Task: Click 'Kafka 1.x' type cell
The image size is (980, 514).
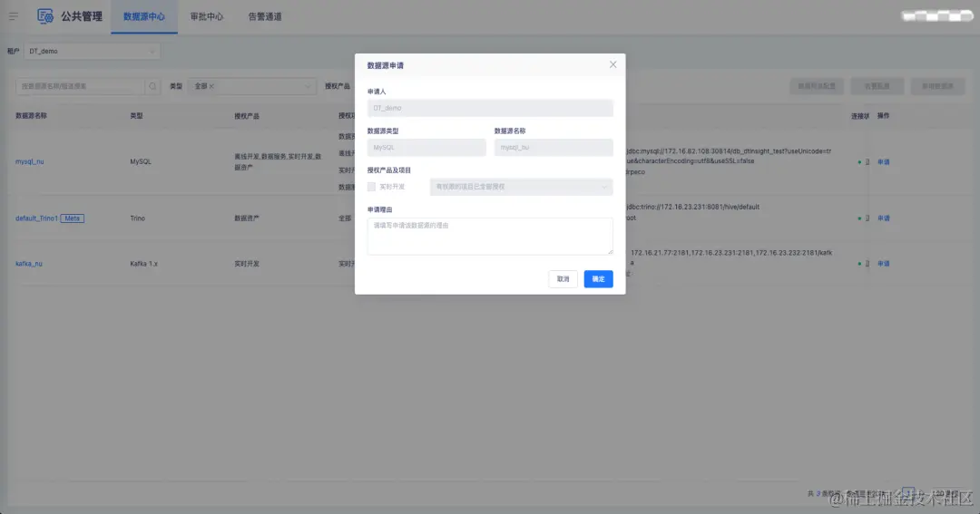Action: (143, 264)
